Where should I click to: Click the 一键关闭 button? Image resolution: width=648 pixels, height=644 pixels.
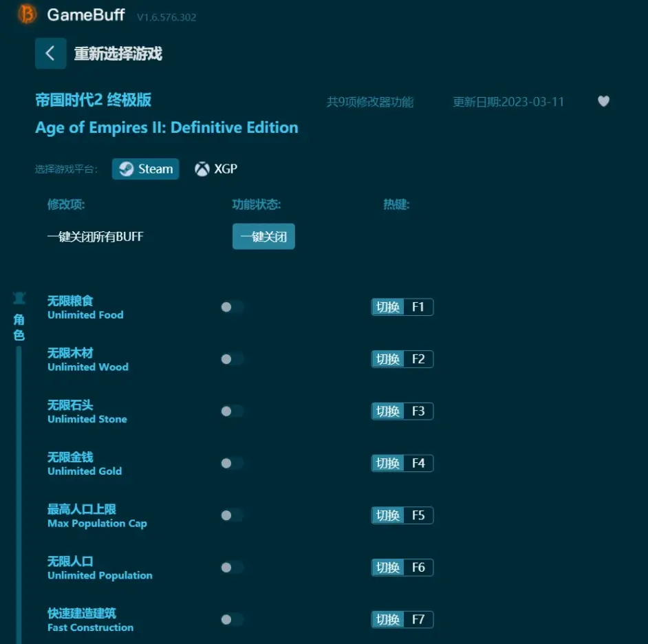[x=263, y=237]
